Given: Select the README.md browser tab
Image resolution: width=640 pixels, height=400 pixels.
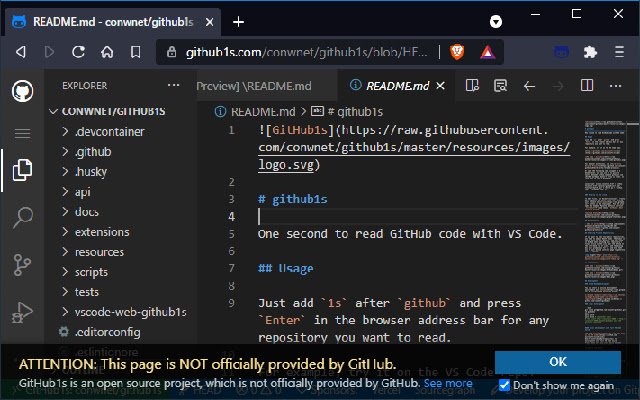Looking at the screenshot, I should [x=113, y=22].
